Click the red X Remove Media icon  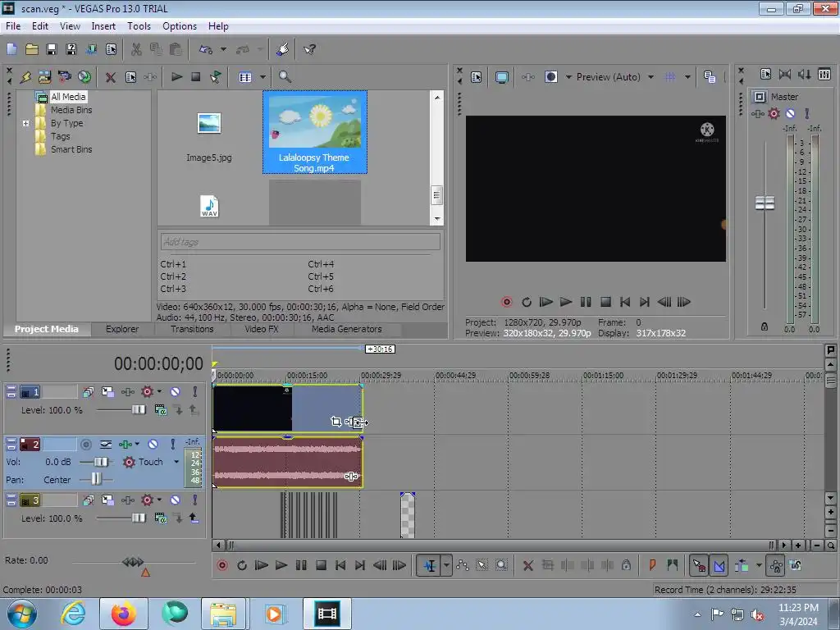tap(111, 77)
